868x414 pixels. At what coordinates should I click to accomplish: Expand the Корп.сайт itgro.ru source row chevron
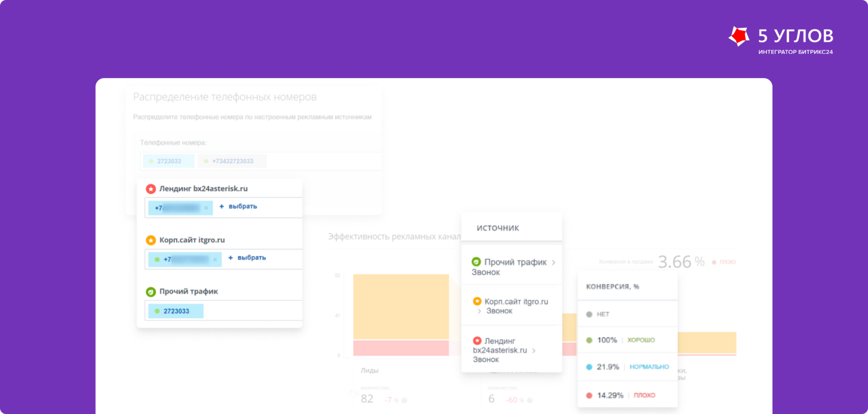479,311
